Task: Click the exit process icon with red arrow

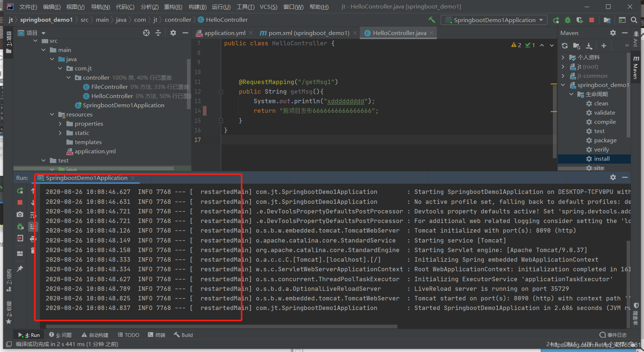Action: pos(20,238)
